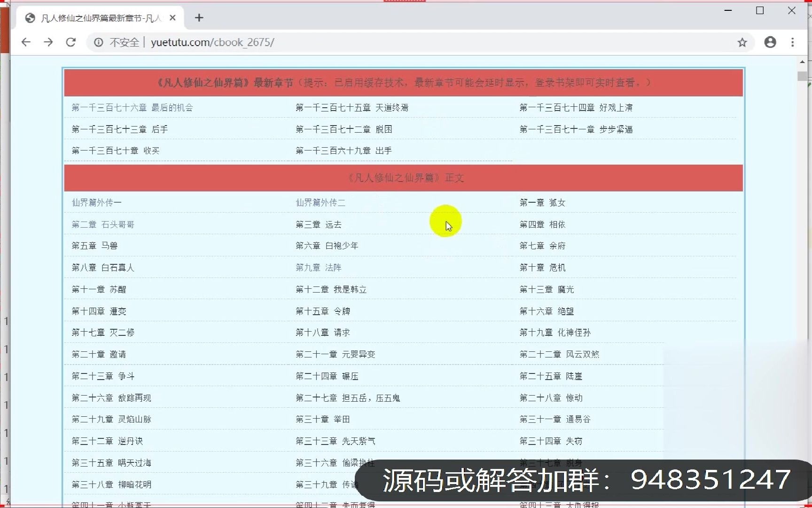Open 第一千三百七十章 收买
Screen dimensions: 812x508
click(x=116, y=151)
